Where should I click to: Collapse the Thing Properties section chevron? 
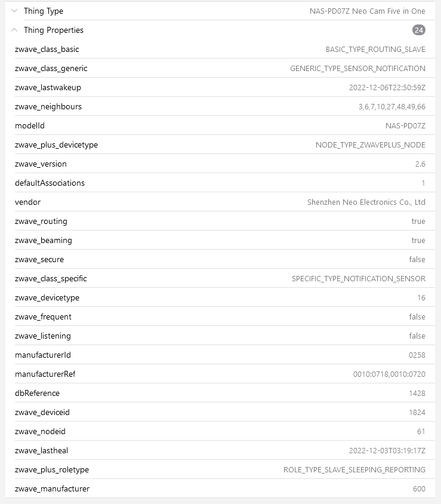14,30
